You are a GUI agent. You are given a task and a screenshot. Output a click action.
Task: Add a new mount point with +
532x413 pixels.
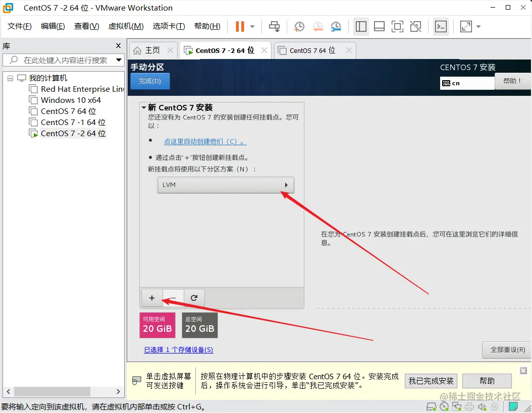(x=152, y=298)
